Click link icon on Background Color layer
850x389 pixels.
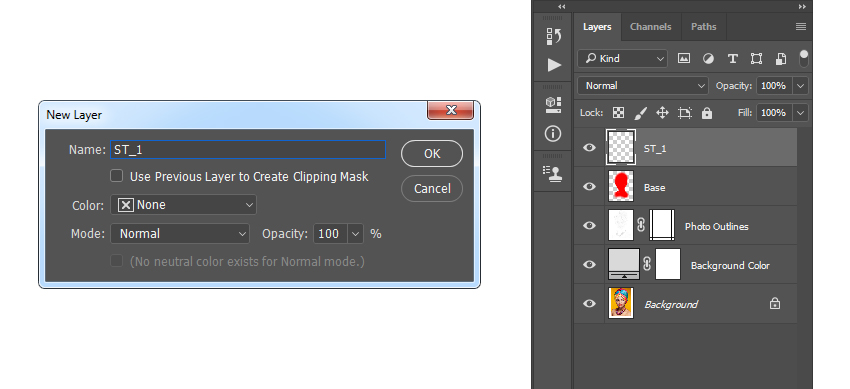[646, 264]
